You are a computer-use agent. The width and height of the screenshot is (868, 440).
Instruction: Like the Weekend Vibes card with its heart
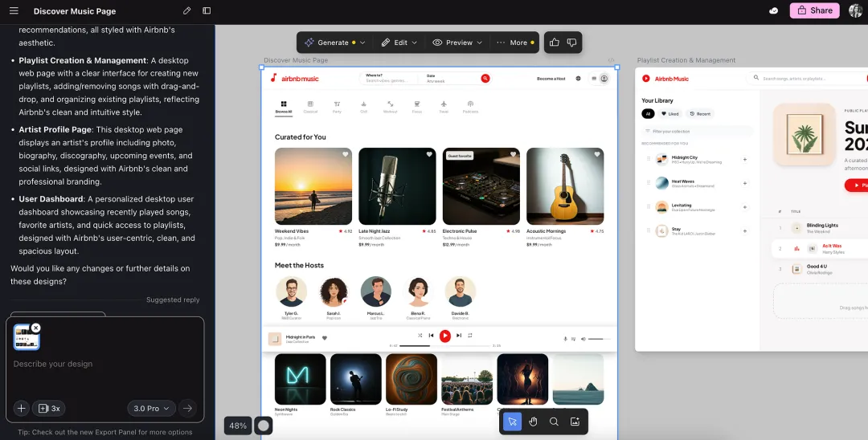click(x=345, y=154)
